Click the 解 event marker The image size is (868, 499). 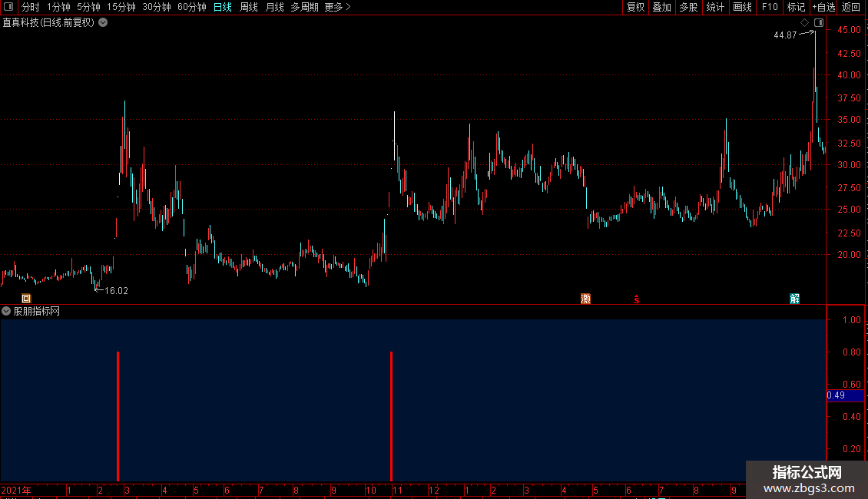[x=794, y=299]
